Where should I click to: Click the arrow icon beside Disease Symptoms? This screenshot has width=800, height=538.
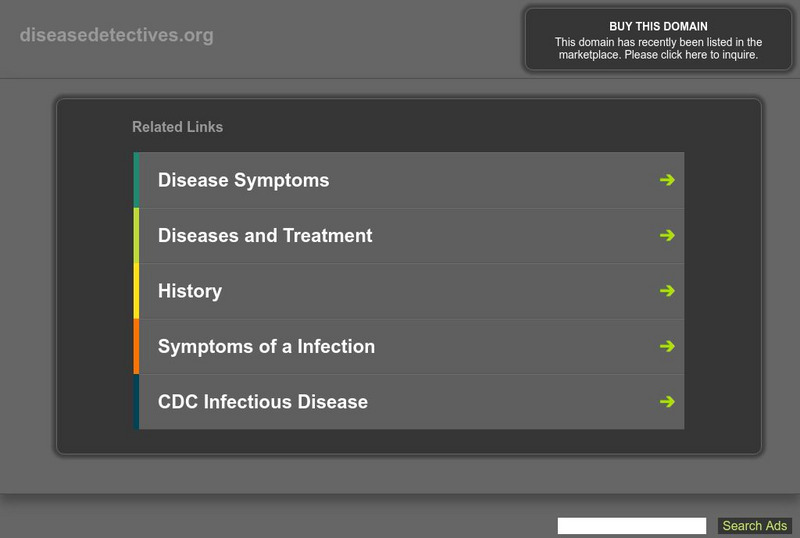(x=667, y=180)
